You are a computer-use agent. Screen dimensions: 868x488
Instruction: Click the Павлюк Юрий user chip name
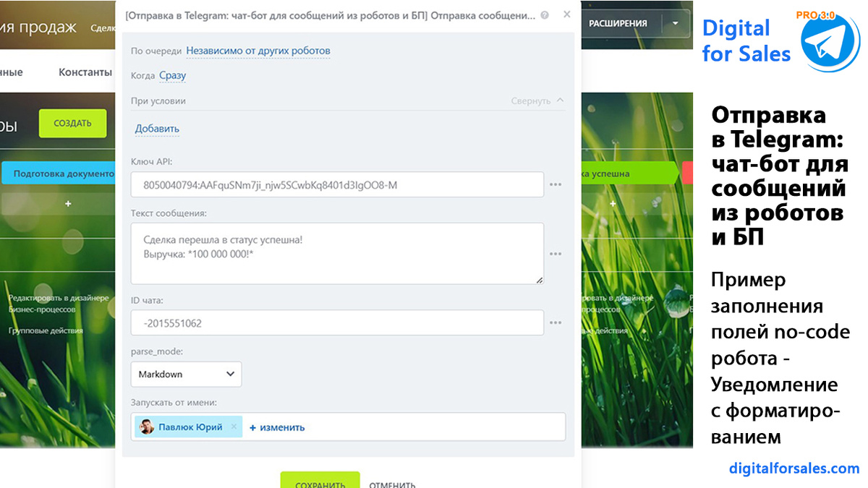[x=190, y=427]
